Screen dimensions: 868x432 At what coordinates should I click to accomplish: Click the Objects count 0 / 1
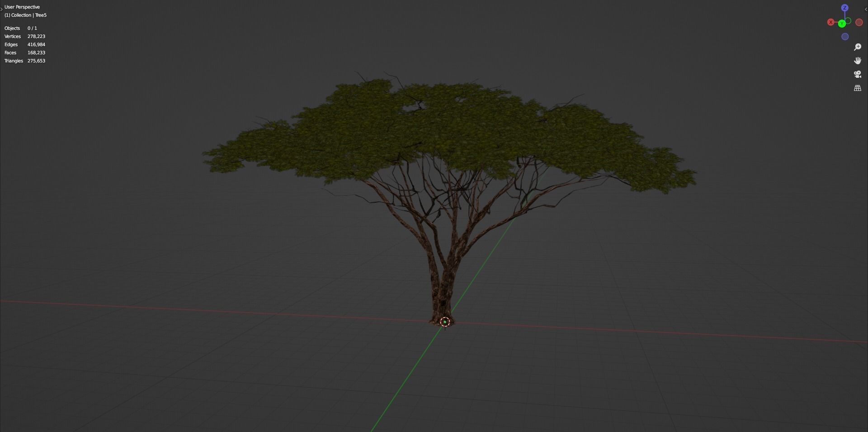32,28
